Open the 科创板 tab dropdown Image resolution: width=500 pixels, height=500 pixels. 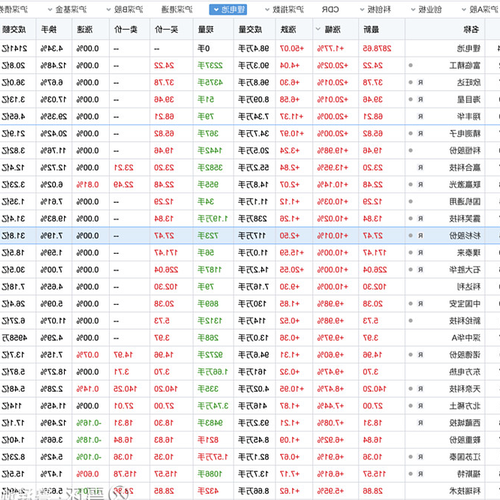(362, 10)
